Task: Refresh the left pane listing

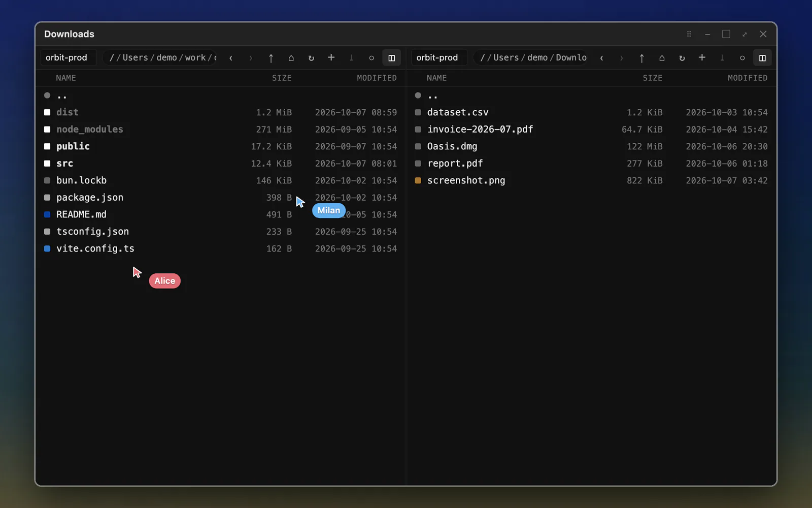Action: (x=311, y=58)
